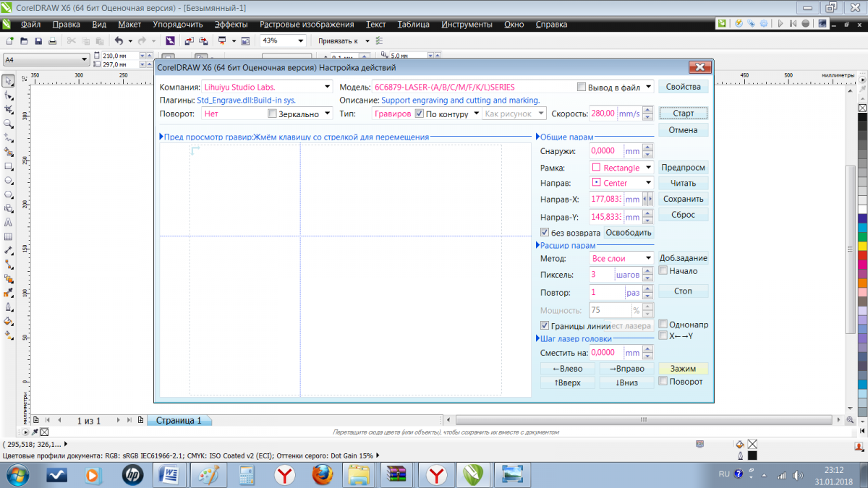Click the 'Скорость' speed input field

603,114
